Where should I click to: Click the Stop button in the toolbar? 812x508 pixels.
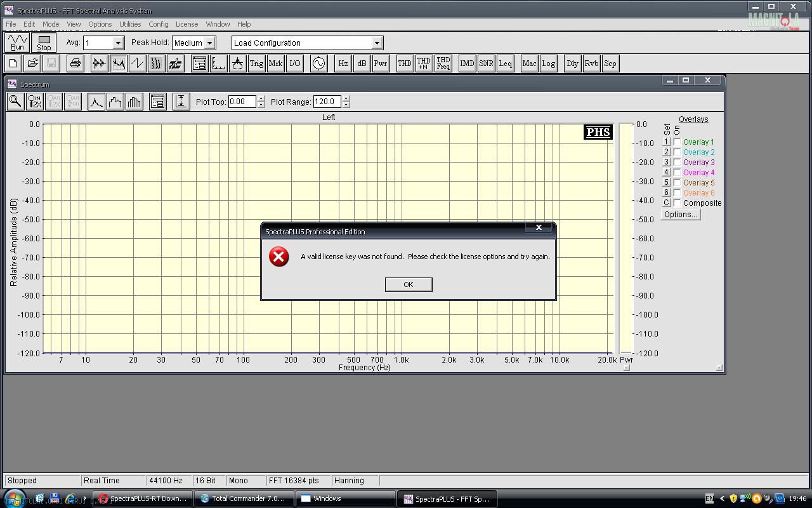[x=44, y=43]
